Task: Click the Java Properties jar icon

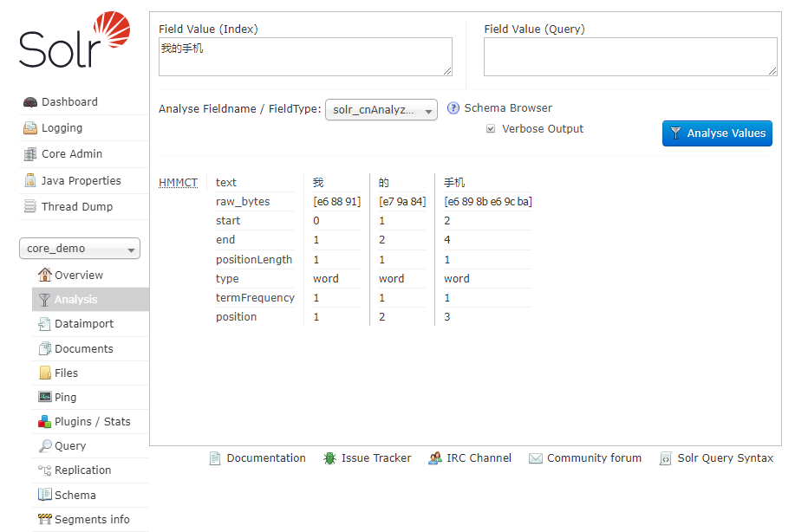Action: (x=30, y=180)
